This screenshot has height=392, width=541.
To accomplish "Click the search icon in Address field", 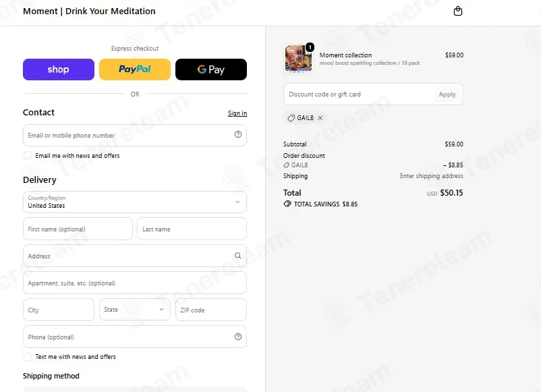I will 238,256.
